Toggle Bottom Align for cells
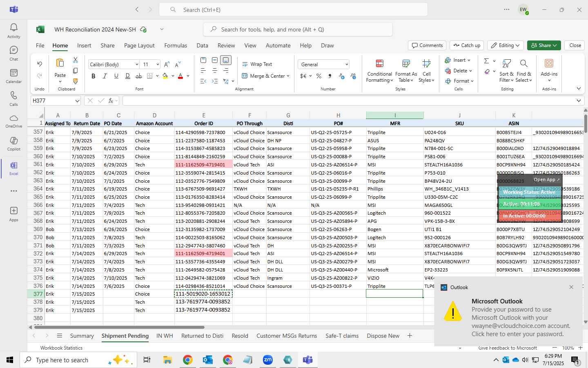 (x=226, y=60)
